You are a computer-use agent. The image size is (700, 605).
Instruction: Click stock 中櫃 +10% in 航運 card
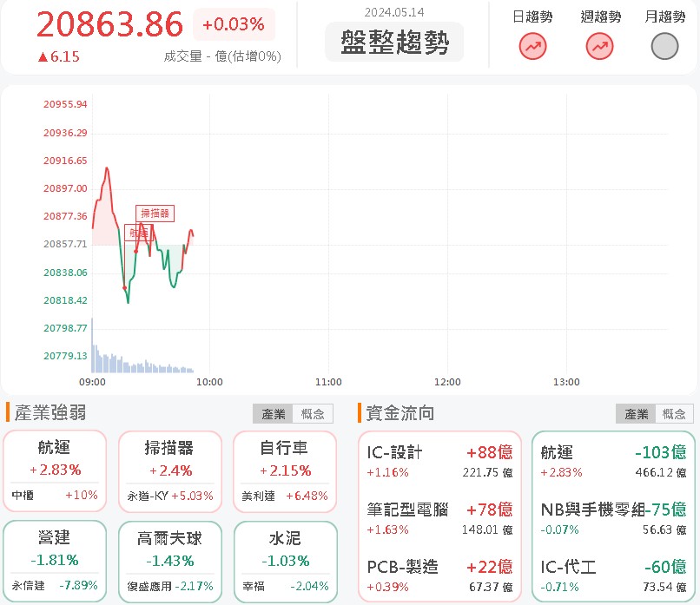coord(55,496)
